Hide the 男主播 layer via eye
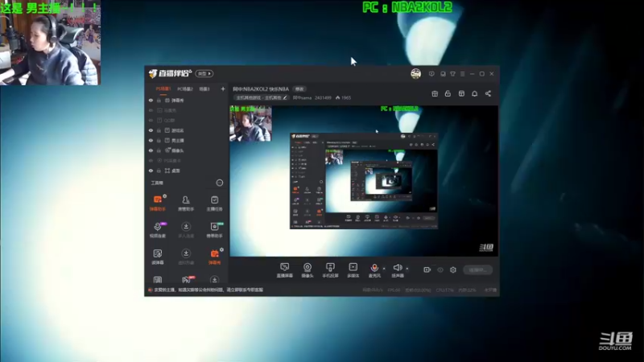644x362 pixels. pyautogui.click(x=151, y=140)
